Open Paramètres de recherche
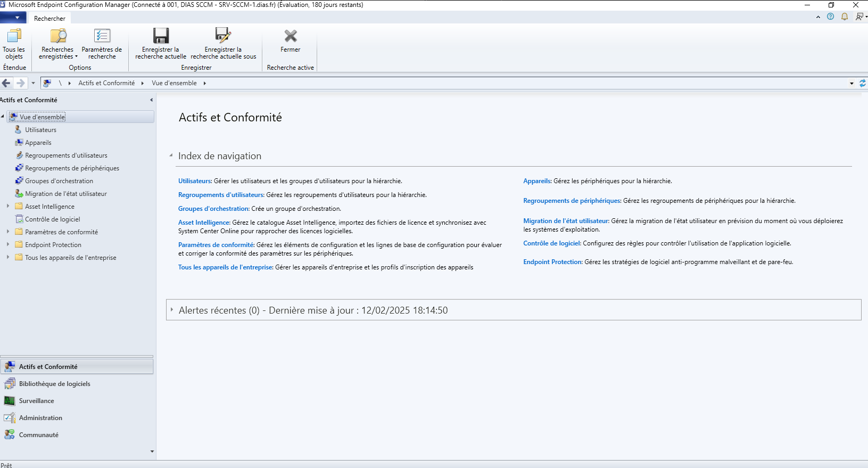This screenshot has height=468, width=868. [x=102, y=44]
